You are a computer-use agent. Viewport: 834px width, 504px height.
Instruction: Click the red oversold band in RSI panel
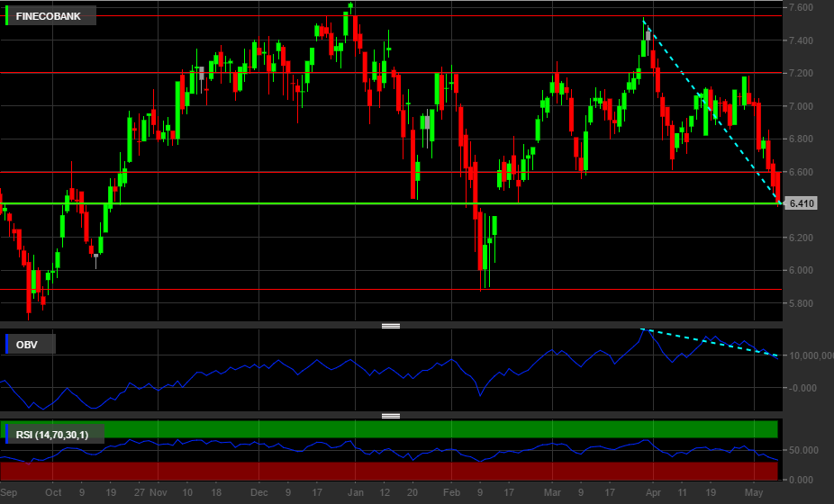389,471
